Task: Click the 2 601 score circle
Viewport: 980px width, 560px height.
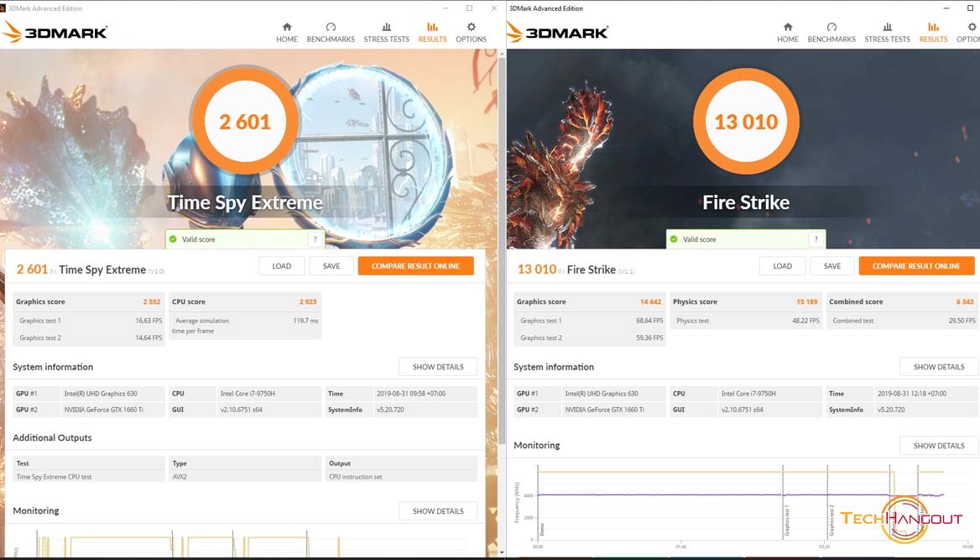Action: click(245, 122)
